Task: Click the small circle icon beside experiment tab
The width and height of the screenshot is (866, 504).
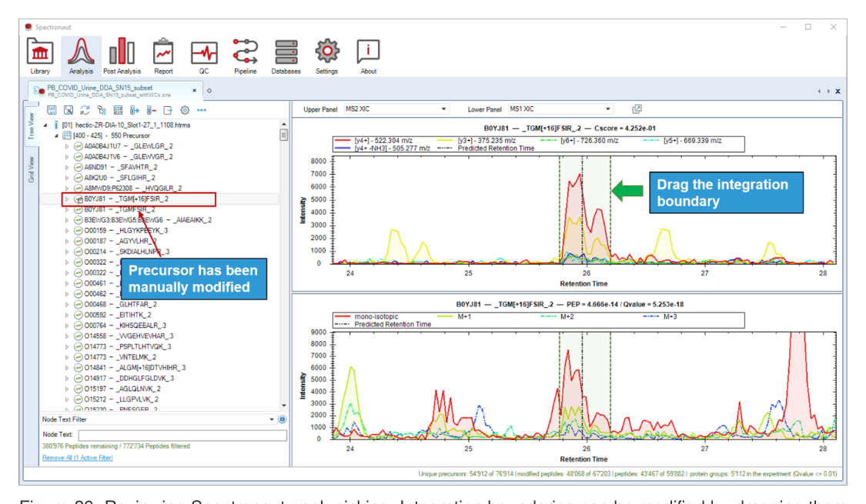Action: [x=209, y=91]
